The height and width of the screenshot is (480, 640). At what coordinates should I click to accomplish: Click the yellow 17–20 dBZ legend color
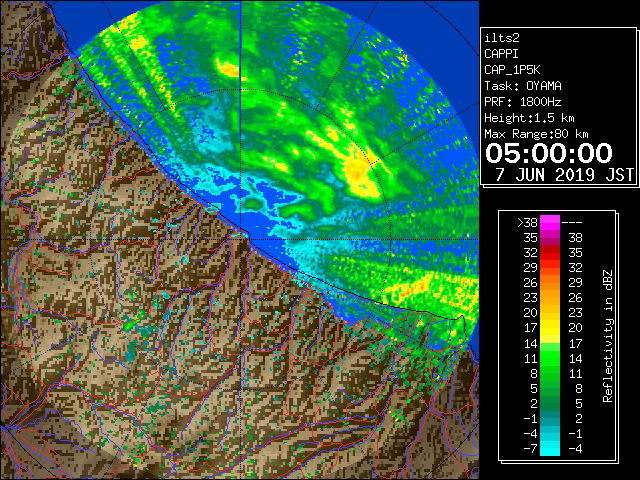pyautogui.click(x=550, y=328)
